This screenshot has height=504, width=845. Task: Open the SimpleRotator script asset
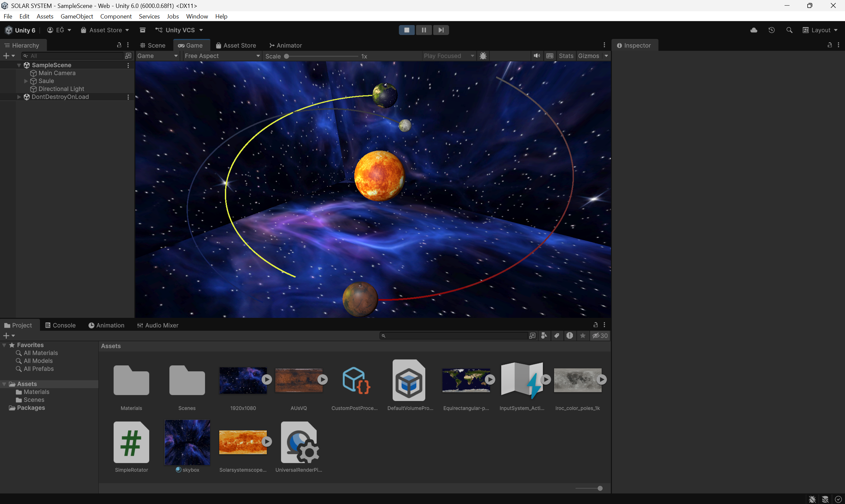pyautogui.click(x=131, y=443)
